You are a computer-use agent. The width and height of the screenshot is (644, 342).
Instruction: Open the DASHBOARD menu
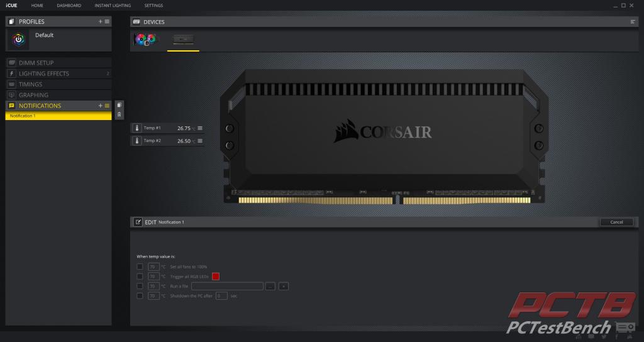pyautogui.click(x=69, y=5)
